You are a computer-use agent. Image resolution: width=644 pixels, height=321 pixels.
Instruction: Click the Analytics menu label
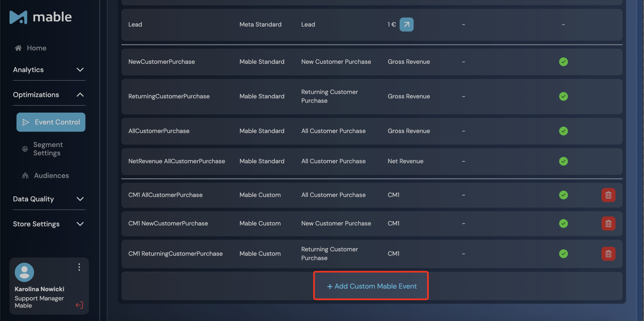(x=28, y=70)
